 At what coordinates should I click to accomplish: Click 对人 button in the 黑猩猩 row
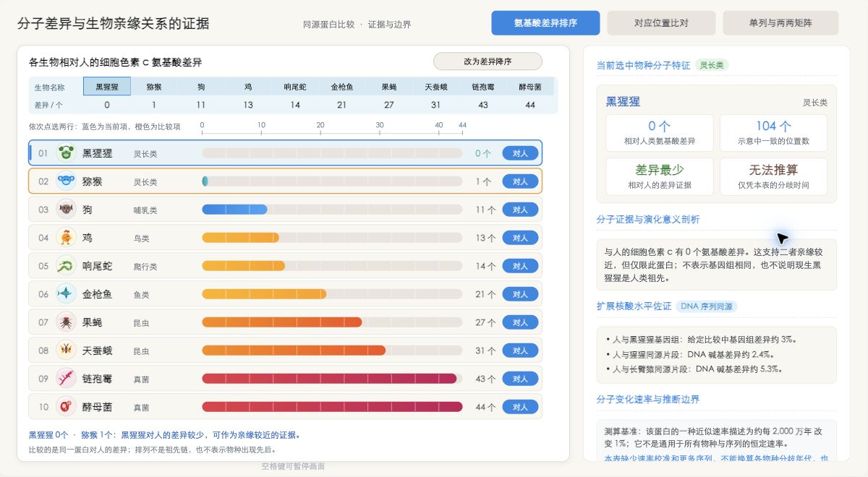pos(520,153)
